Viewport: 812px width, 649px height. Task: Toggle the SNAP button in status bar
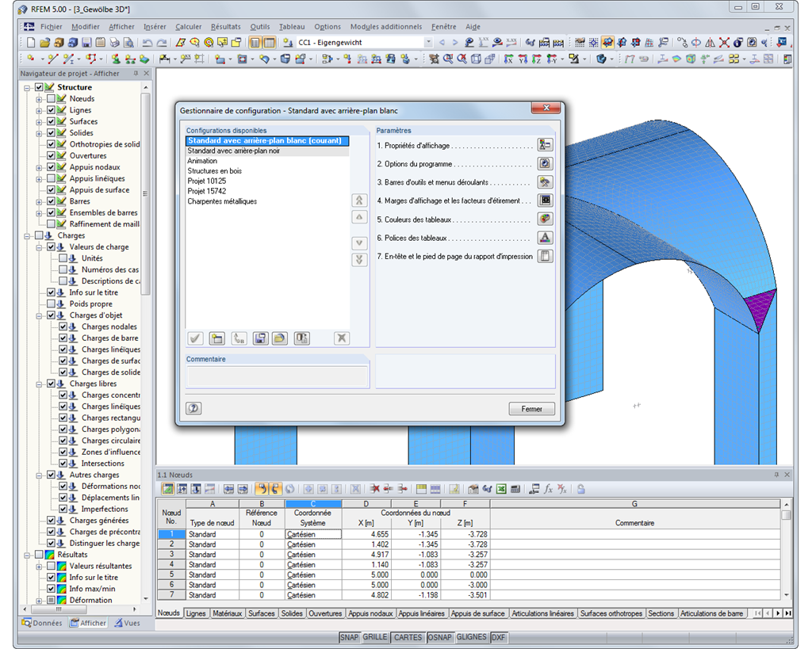coord(349,637)
